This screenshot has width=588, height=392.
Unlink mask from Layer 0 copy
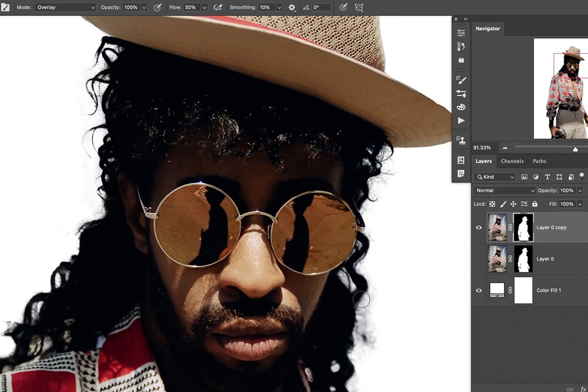(510, 227)
